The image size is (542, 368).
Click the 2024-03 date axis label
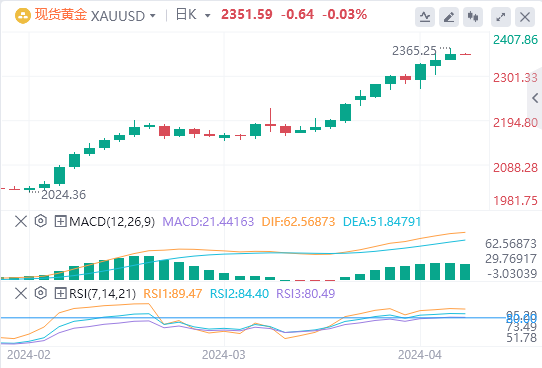pyautogui.click(x=224, y=355)
